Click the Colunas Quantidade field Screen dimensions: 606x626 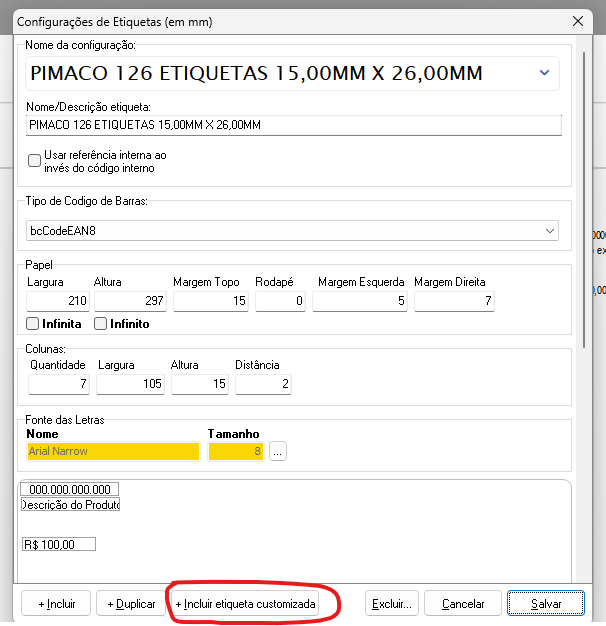[x=60, y=384]
